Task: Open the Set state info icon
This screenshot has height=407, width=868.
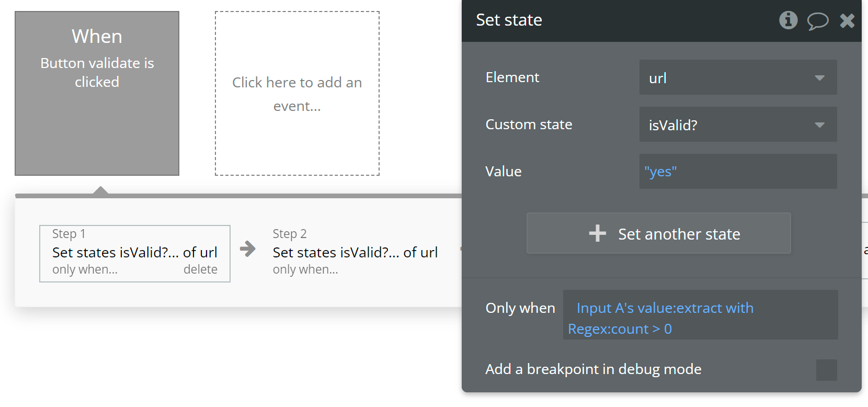Action: pos(788,20)
